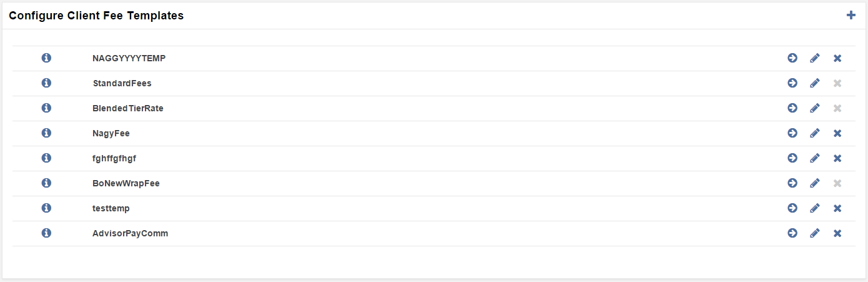
Task: View info icon for BoNewWrapFee
Action: 46,183
